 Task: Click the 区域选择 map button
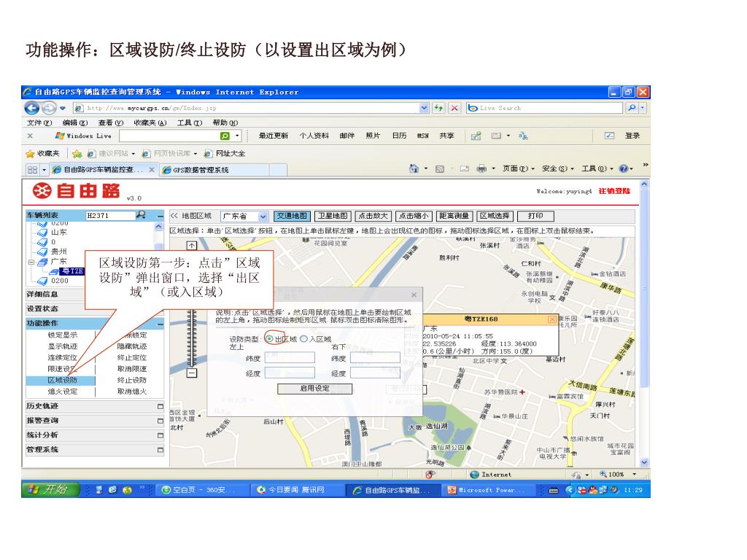tap(495, 216)
